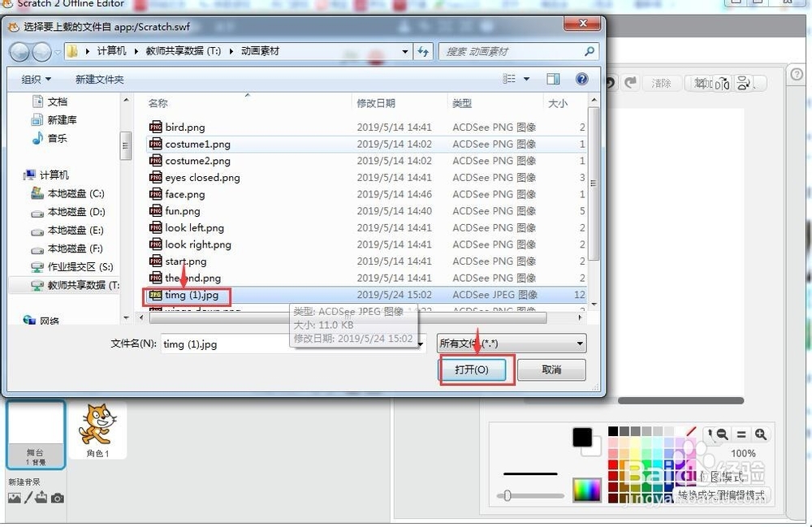Upload backdrop from file icon
812x527 pixels.
41,498
